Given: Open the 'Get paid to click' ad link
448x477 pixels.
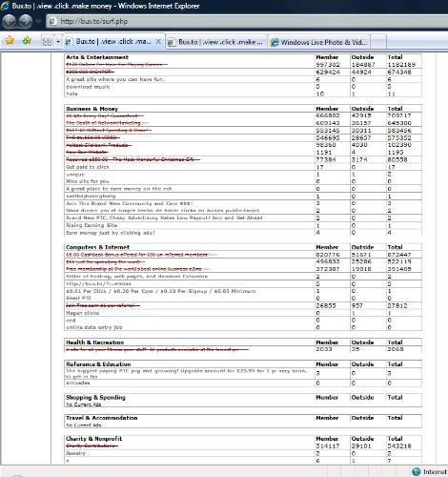Looking at the screenshot, I should coord(88,167).
